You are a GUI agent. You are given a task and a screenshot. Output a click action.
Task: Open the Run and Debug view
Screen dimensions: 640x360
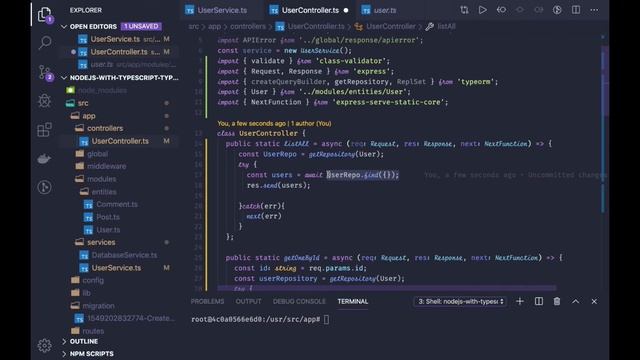pos(44,101)
